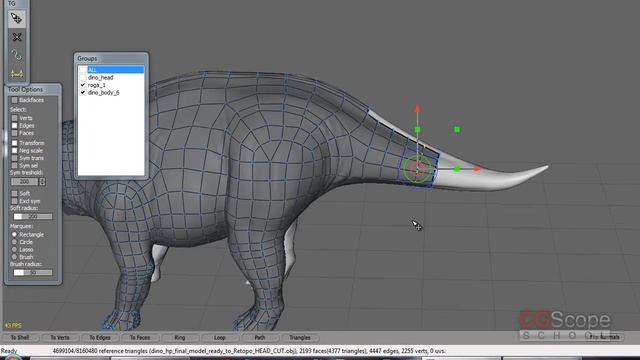Screen dimensions: 640x360
Task: Choose Circle marquee mode
Action: tap(14, 242)
